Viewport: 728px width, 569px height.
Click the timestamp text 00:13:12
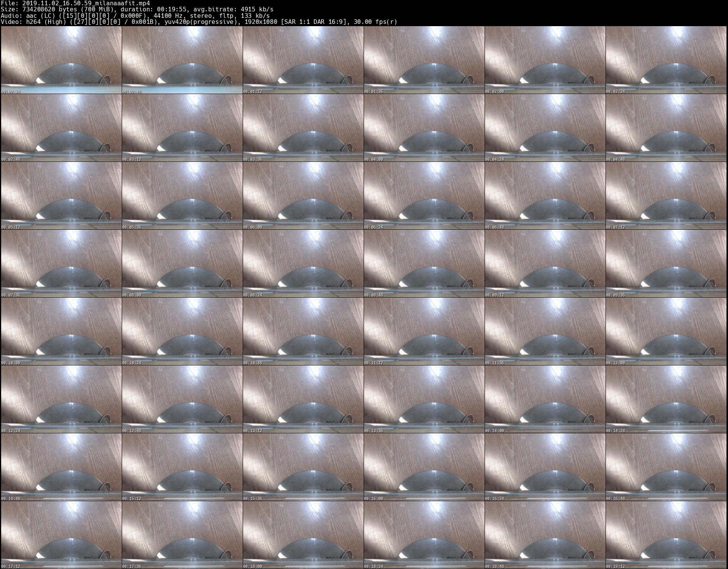[253, 431]
